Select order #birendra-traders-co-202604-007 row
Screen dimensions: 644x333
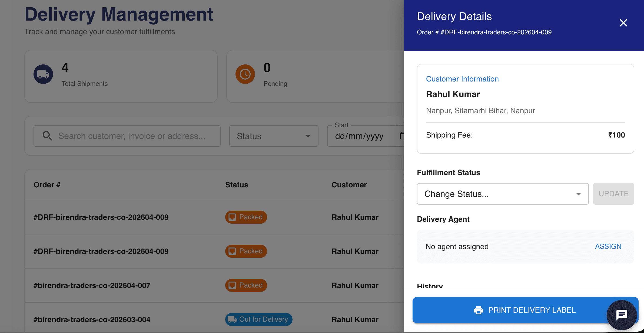tap(214, 285)
